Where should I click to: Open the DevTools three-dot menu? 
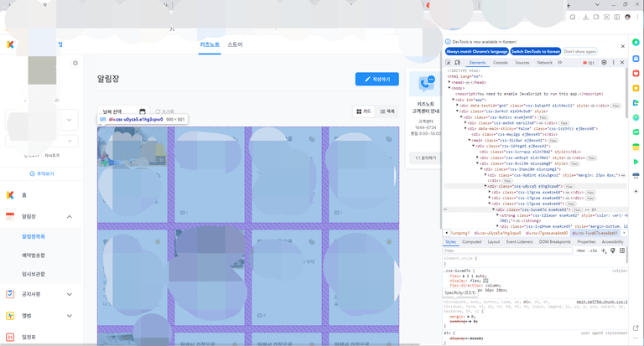point(613,62)
